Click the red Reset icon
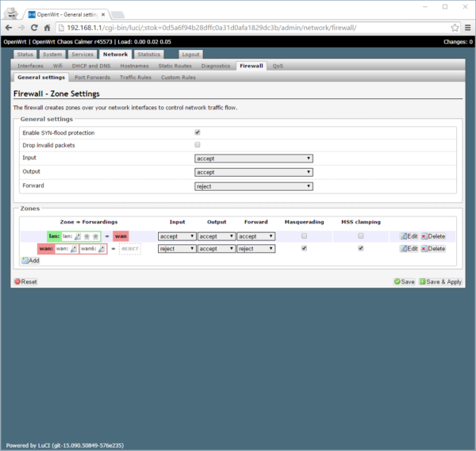Screen dimensions: 476x451 (x=17, y=281)
